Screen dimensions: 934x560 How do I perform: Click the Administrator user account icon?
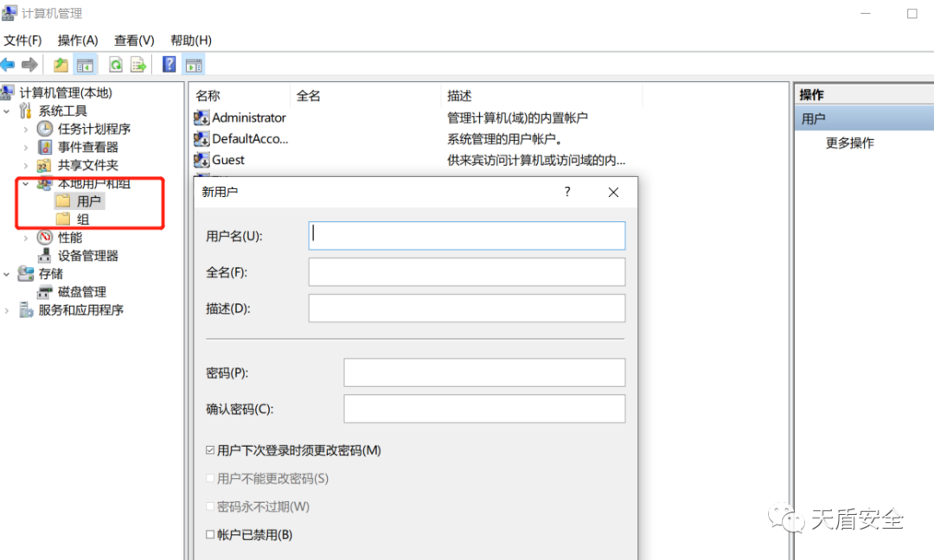coord(202,118)
